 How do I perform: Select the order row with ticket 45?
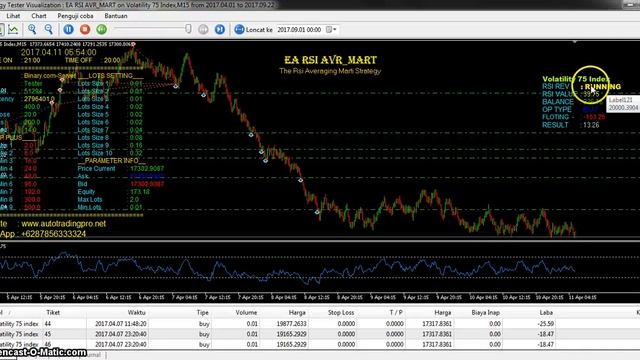pos(320,334)
